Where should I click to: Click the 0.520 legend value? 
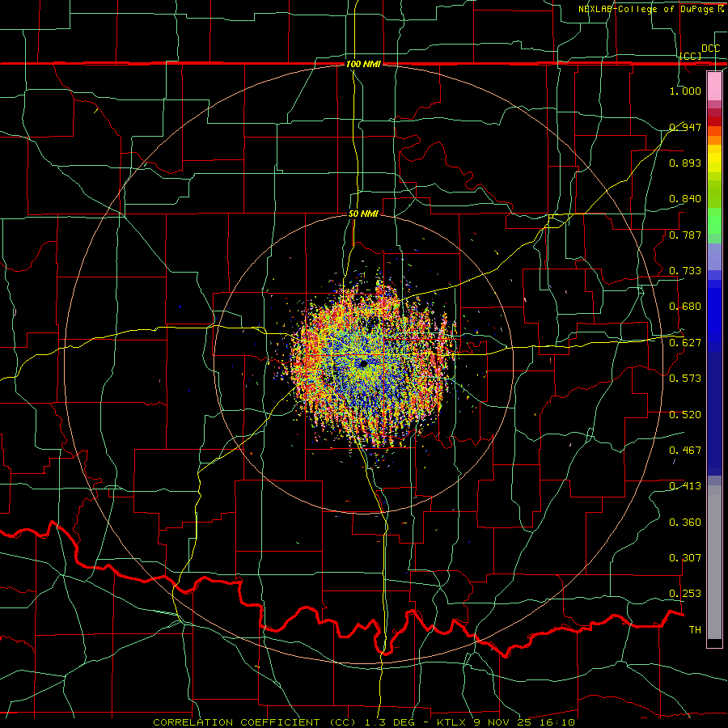(x=685, y=415)
